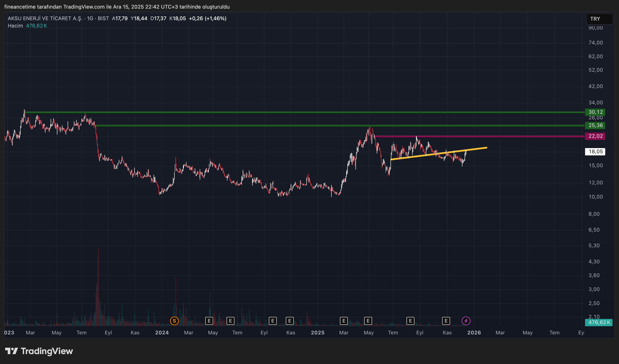Click the magenta 22,02 level label
This screenshot has width=619, height=364.
595,136
